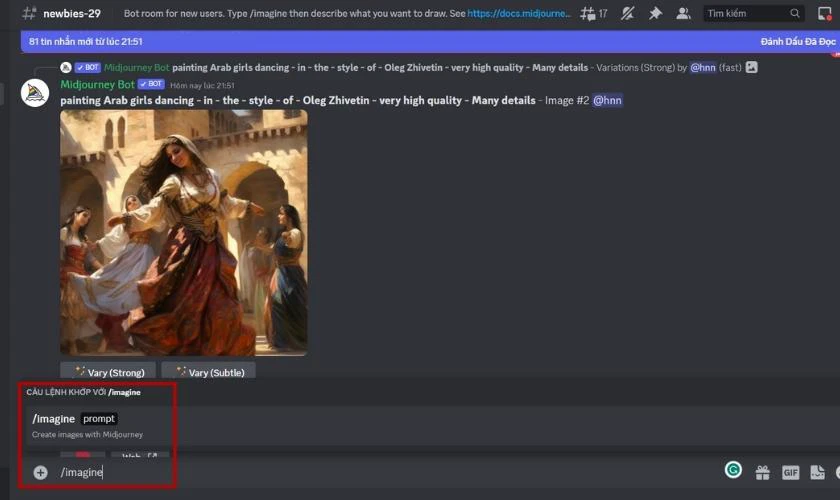Open the docs.midjourney link in topic
Viewport: 840px width, 500px height.
pos(519,13)
